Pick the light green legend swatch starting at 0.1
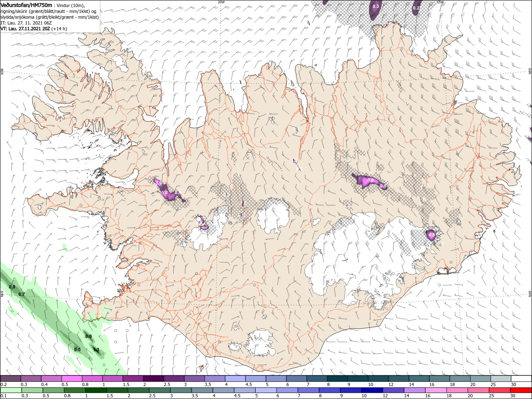Viewport: 532px width, 399px height. 11,390
